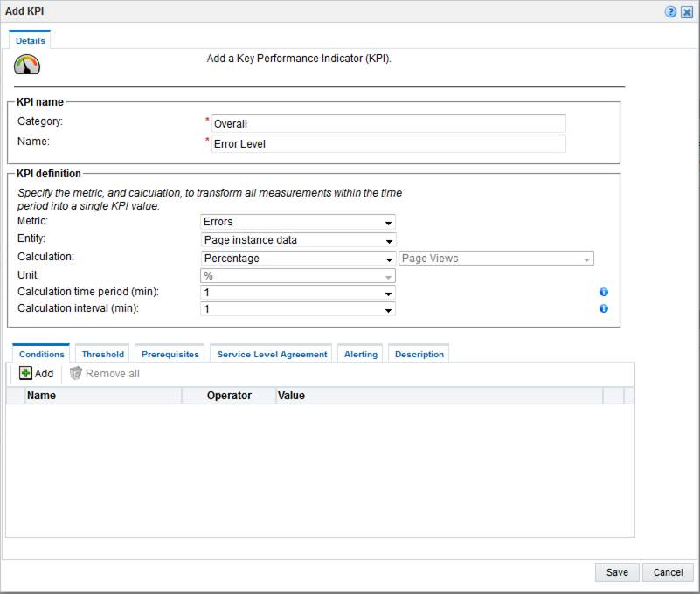Click the Remove all trash icon

(76, 373)
